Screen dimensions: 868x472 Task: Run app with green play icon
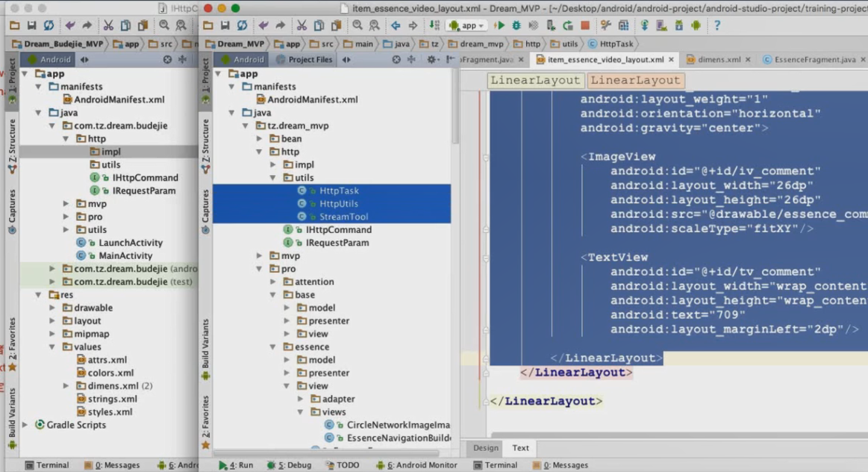click(x=499, y=25)
